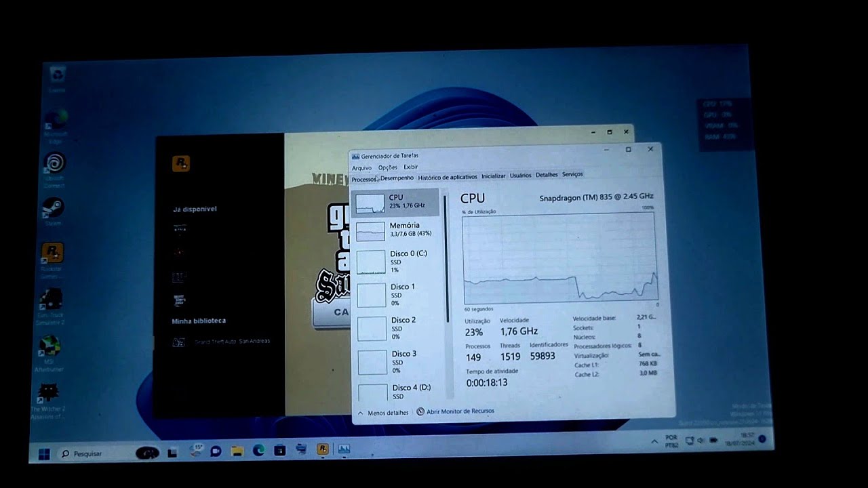Image resolution: width=868 pixels, height=488 pixels.
Task: Show hidden system tray icons
Action: [654, 441]
